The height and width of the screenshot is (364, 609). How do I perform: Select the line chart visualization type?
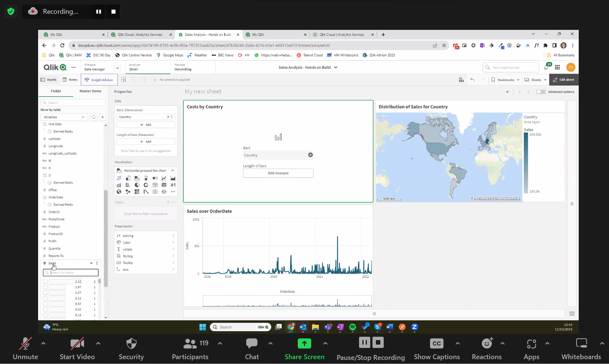point(164,178)
